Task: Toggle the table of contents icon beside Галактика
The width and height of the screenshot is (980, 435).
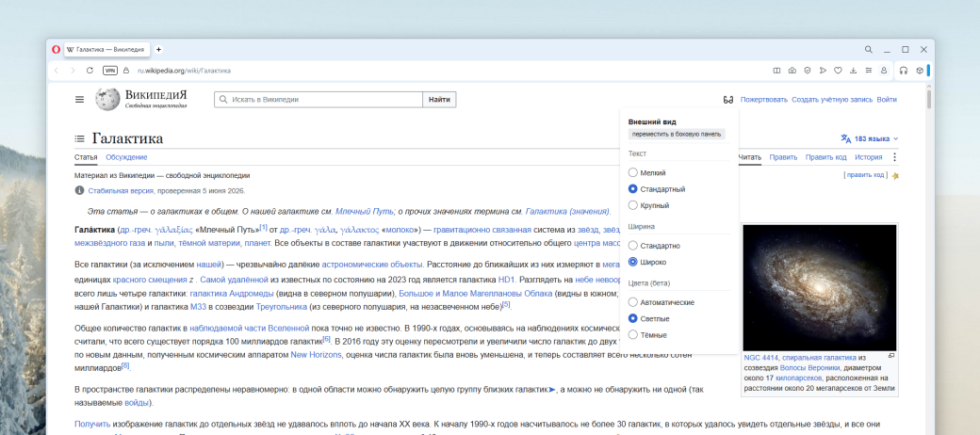Action: coord(79,138)
